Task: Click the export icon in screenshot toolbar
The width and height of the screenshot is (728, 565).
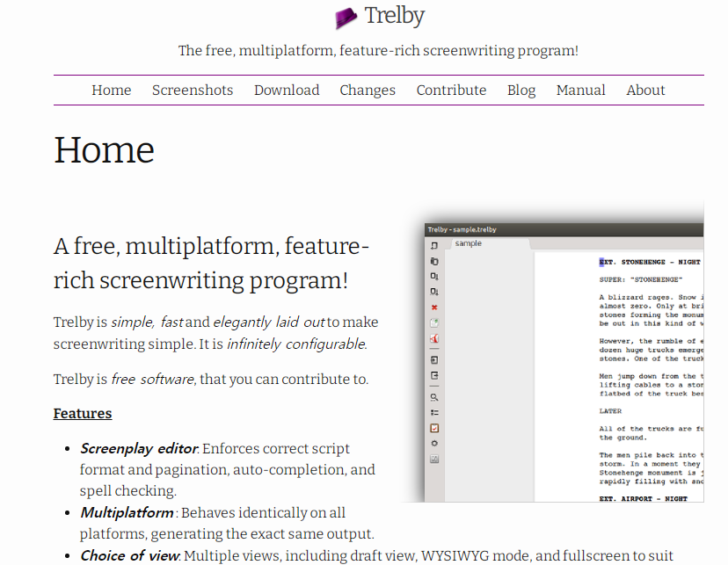Action: 434,375
